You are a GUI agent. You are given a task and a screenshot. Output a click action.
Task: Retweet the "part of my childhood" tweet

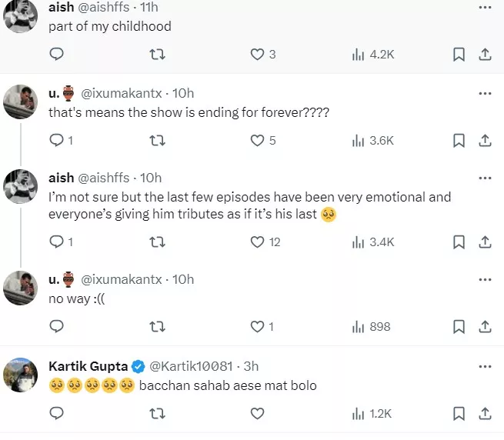(x=158, y=54)
